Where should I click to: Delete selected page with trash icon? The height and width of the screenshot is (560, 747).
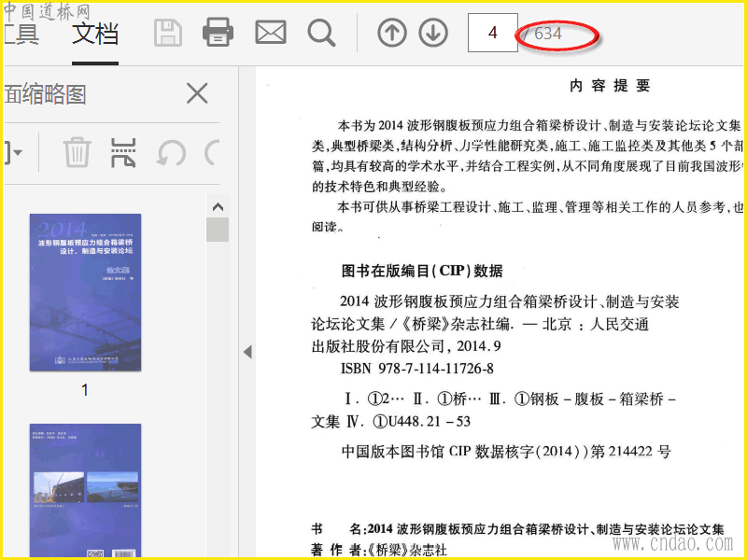tap(78, 152)
